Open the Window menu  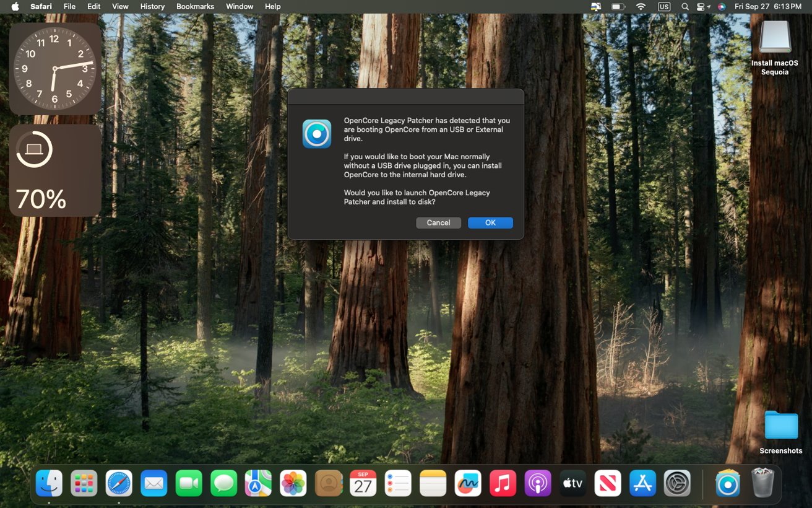click(240, 6)
